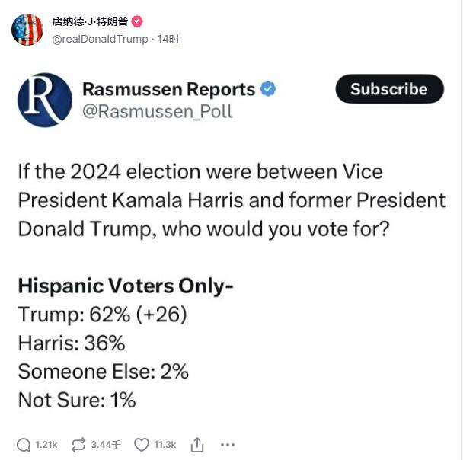
Task: Click the Rasmussen Reports blue verified badge
Action: (268, 89)
